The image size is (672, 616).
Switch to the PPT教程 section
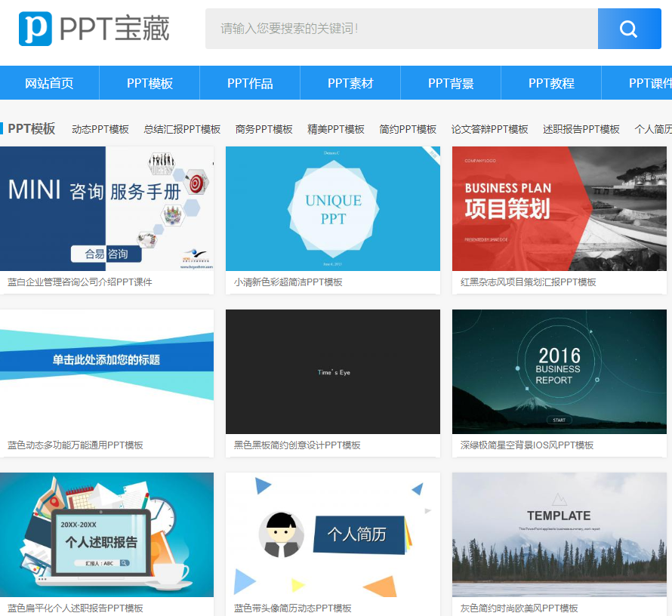tap(551, 83)
